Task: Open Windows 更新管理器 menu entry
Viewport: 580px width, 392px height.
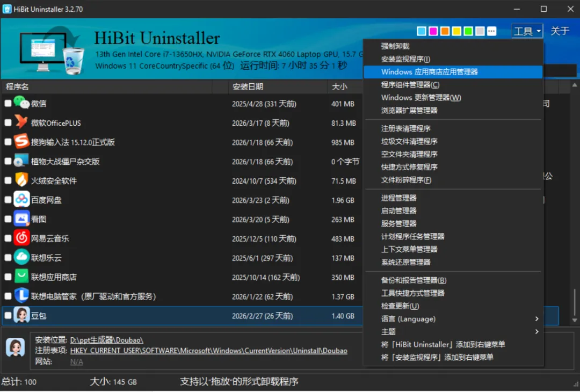Action: [x=453, y=98]
